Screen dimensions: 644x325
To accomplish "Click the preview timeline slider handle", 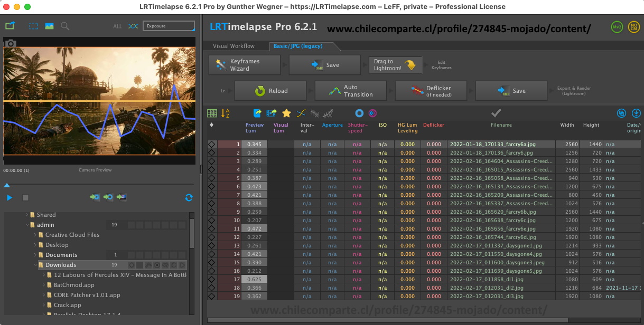I will [7, 185].
